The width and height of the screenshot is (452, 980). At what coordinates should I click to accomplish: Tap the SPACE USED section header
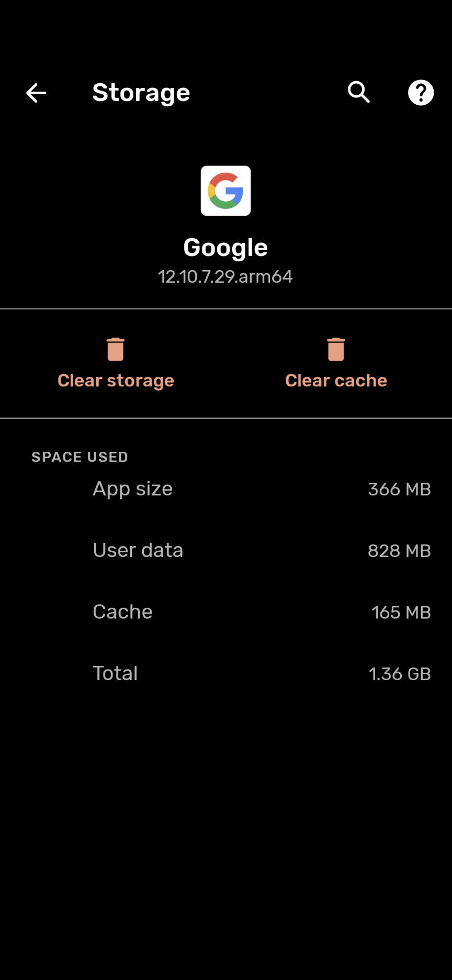[80, 457]
